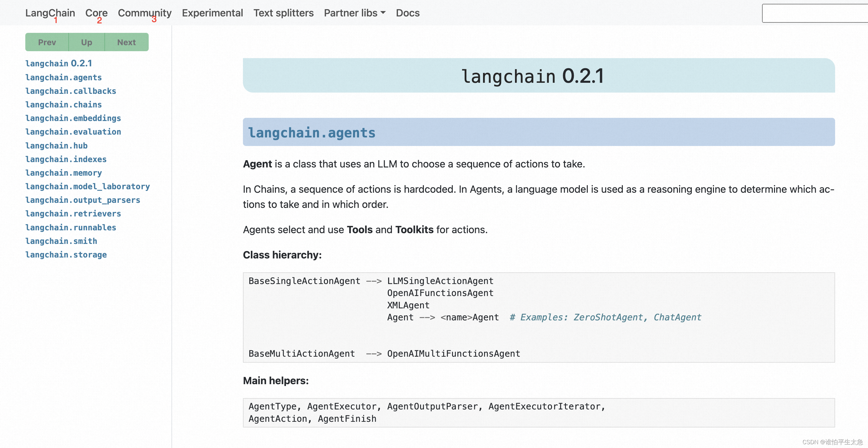The height and width of the screenshot is (448, 868).
Task: Navigate to Text splitters section
Action: coord(284,13)
